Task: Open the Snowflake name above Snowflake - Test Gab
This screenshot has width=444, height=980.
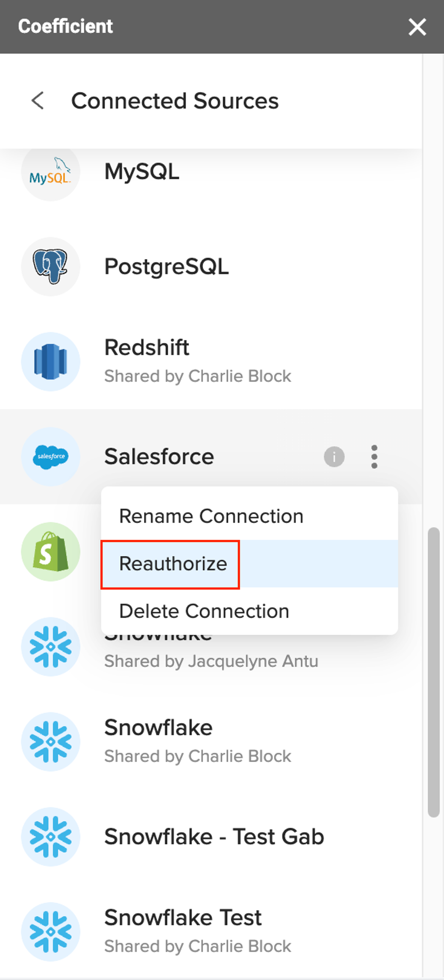Action: [158, 727]
